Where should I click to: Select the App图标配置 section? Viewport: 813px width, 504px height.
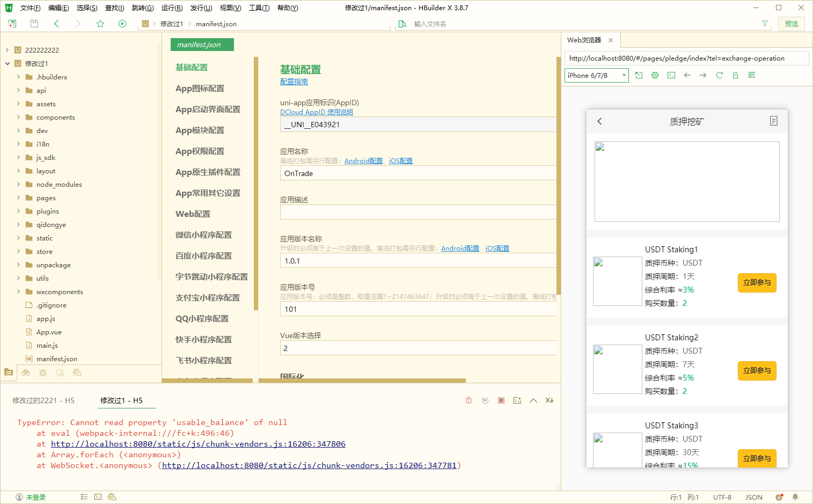200,89
